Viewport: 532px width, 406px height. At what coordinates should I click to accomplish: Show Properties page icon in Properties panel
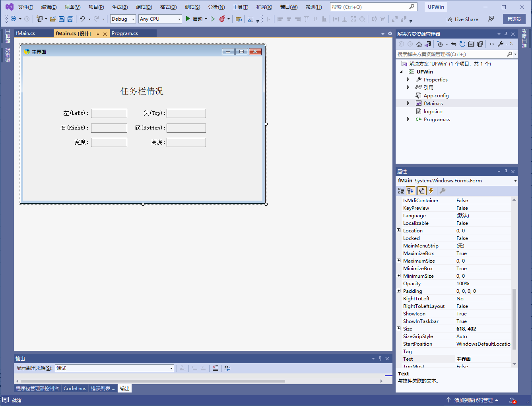point(422,191)
